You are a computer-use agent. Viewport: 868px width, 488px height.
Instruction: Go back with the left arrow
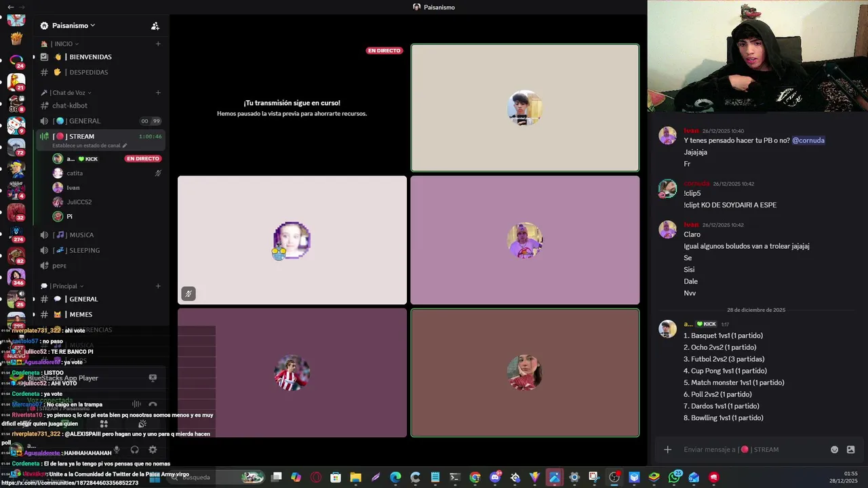pos(10,7)
